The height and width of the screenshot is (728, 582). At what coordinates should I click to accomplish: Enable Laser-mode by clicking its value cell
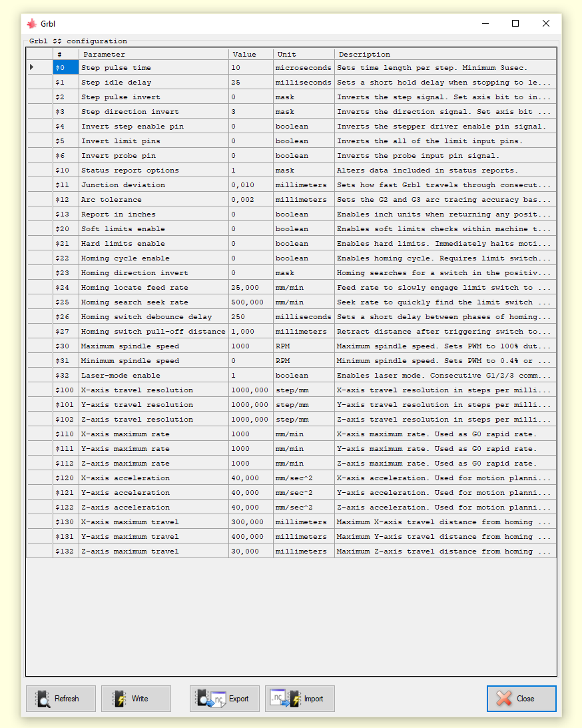[x=250, y=375]
